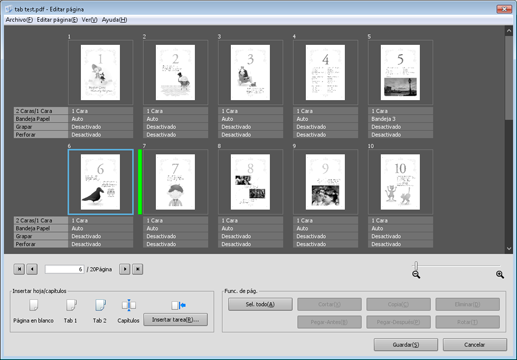Click the Capítulos insert icon
The height and width of the screenshot is (360, 517).
[129, 305]
